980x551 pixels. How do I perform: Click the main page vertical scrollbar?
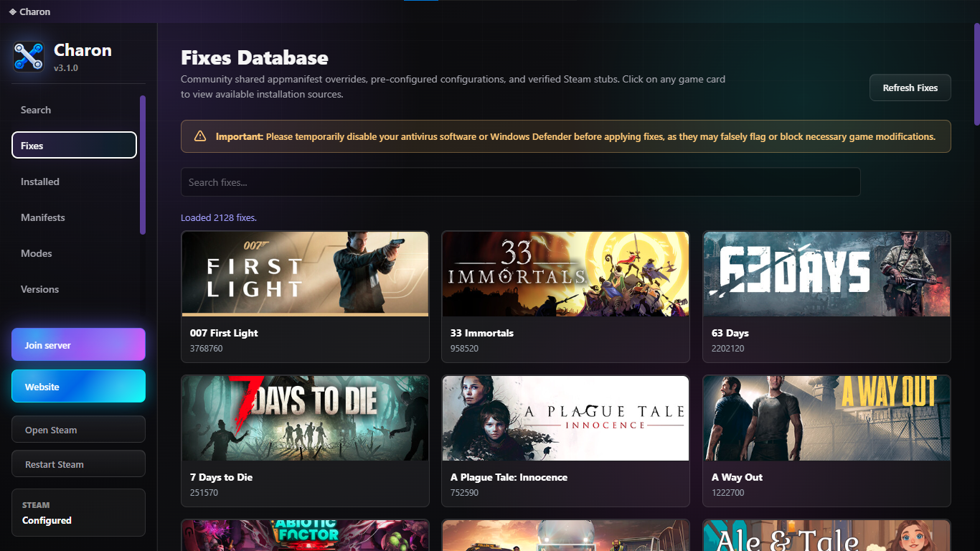click(976, 74)
